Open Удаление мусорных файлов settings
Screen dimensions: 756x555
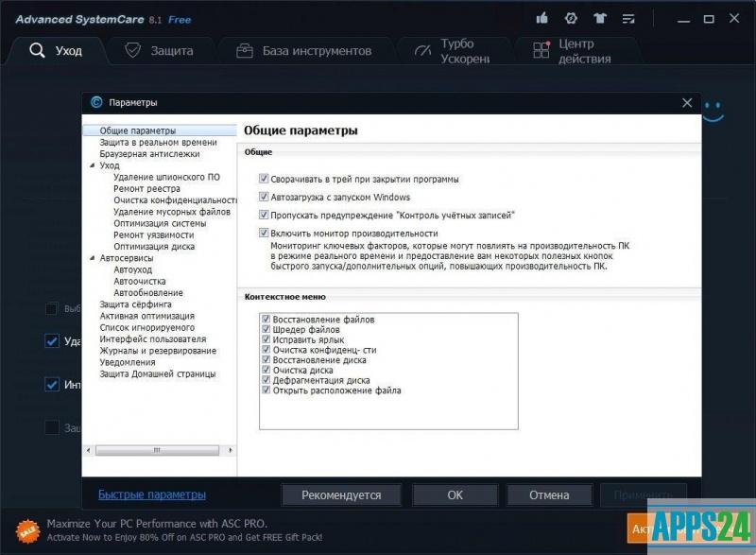(172, 212)
